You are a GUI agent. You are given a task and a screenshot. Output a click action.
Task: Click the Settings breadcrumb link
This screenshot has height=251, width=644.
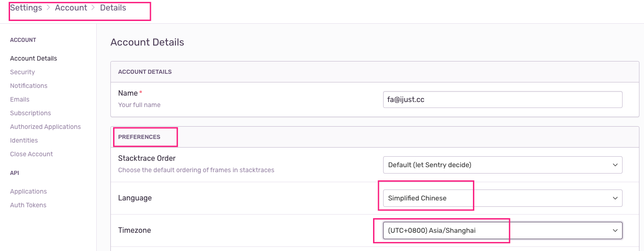(x=26, y=8)
